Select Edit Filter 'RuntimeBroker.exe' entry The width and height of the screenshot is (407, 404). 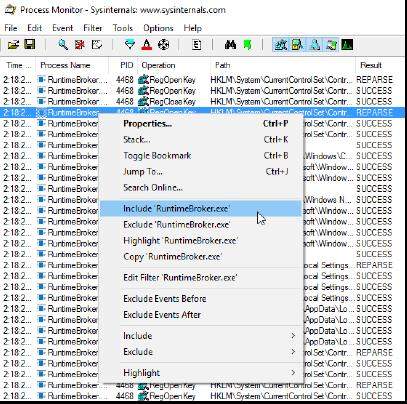coord(201,278)
